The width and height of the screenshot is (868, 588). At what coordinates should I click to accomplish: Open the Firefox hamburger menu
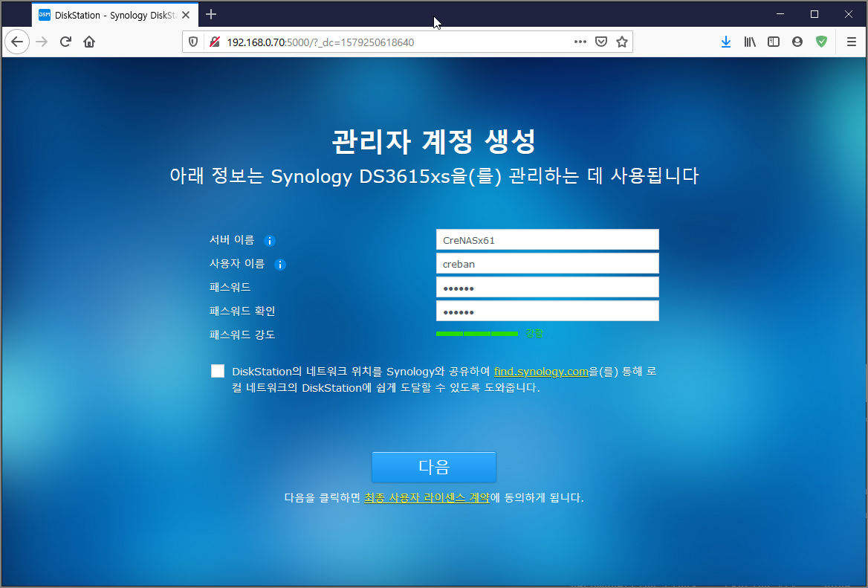click(852, 42)
